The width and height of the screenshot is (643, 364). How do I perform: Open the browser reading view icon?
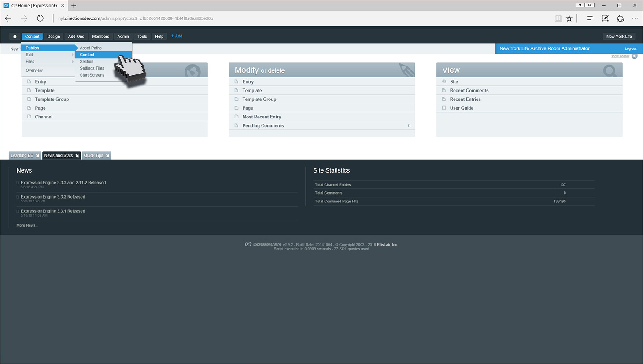point(558,18)
